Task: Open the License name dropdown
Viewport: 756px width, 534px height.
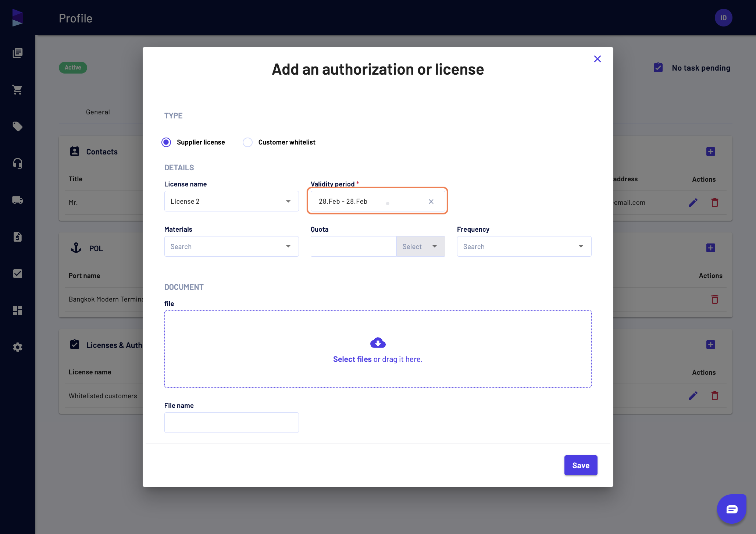Action: pyautogui.click(x=232, y=201)
